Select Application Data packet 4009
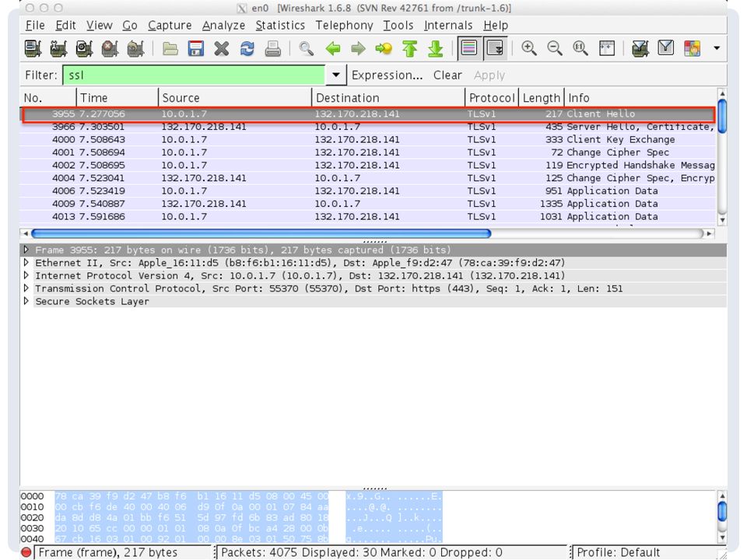Screen dimensions: 747x560 click(x=368, y=204)
